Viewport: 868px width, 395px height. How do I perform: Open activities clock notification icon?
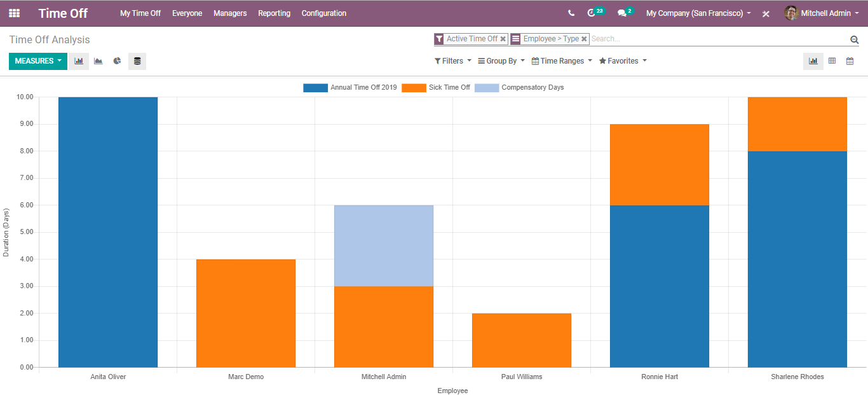tap(592, 13)
